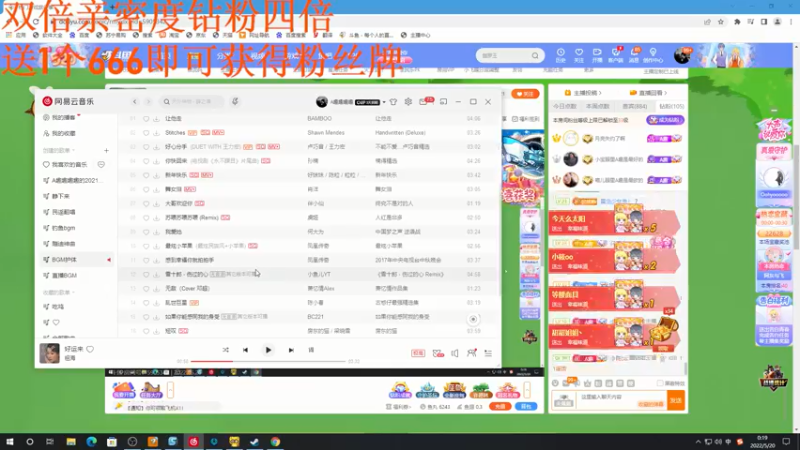Open NetEase Music settings gear
This screenshot has width=800, height=450.
(408, 102)
